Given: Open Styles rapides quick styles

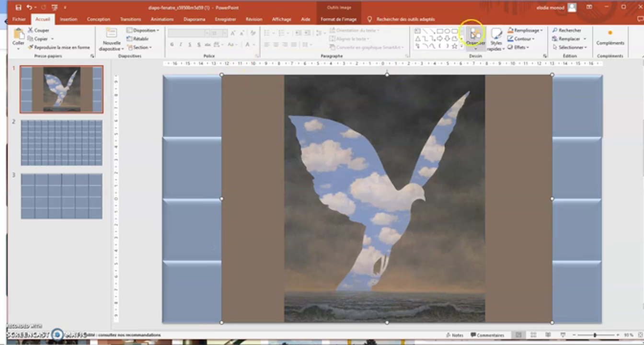Looking at the screenshot, I should click(x=496, y=38).
